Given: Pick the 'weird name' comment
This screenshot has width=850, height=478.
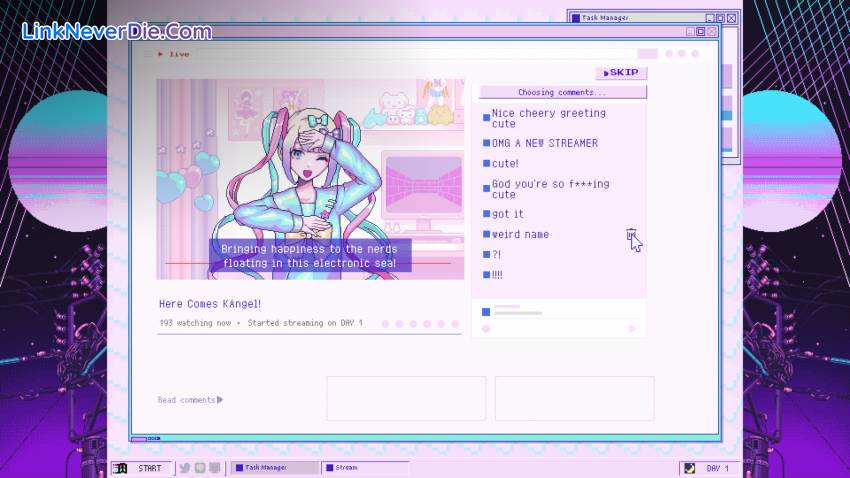Looking at the screenshot, I should click(x=520, y=234).
